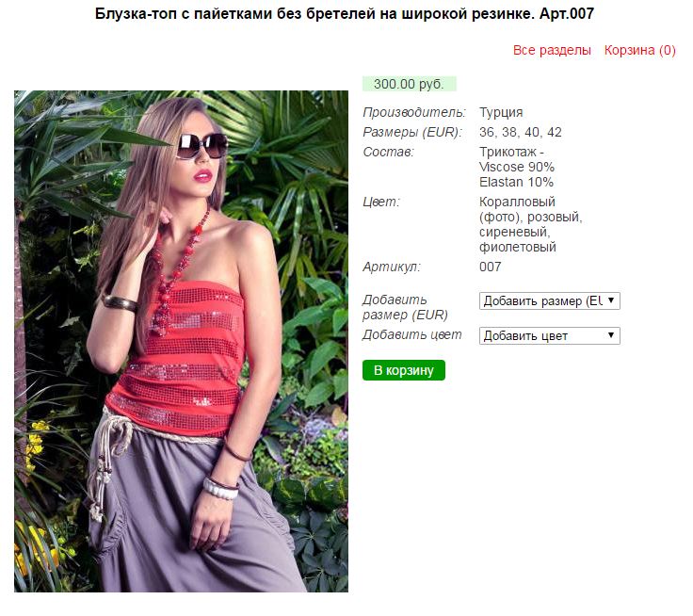This screenshot has width=693, height=616.
Task: Open the Добавить цвет dropdown
Action: pyautogui.click(x=549, y=335)
